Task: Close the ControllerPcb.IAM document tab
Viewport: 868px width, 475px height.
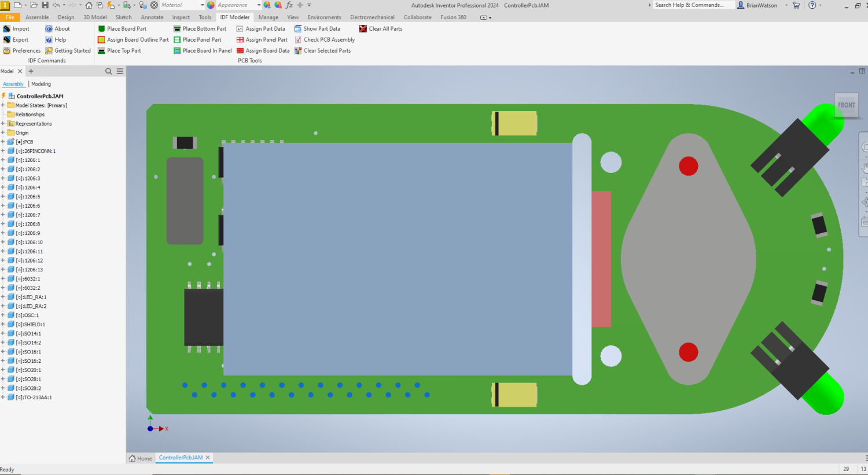Action: click(208, 458)
